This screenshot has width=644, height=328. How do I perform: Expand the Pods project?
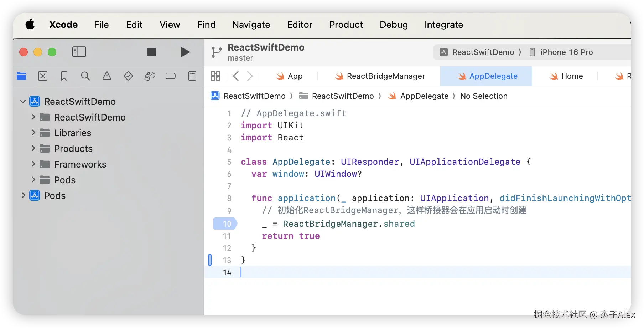[23, 195]
